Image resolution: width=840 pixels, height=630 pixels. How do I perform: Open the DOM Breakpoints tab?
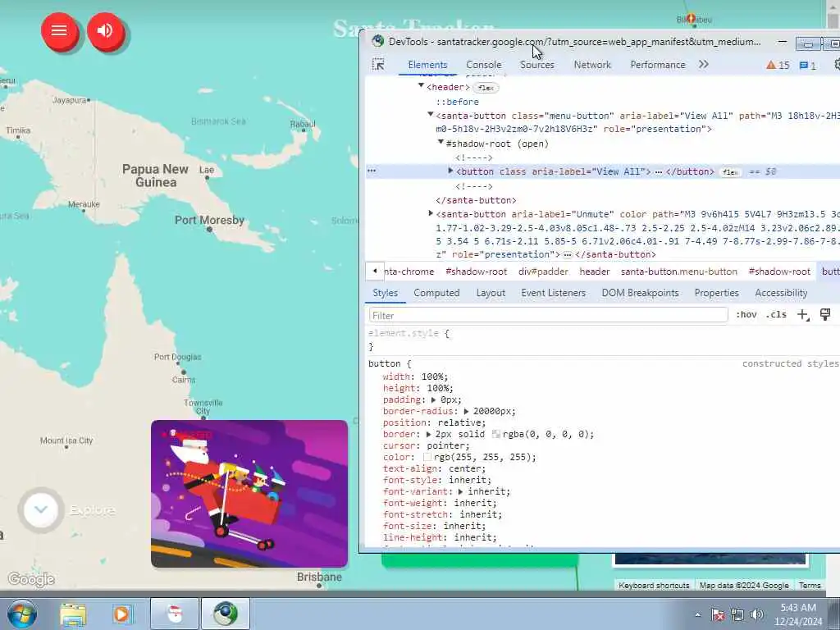point(640,293)
